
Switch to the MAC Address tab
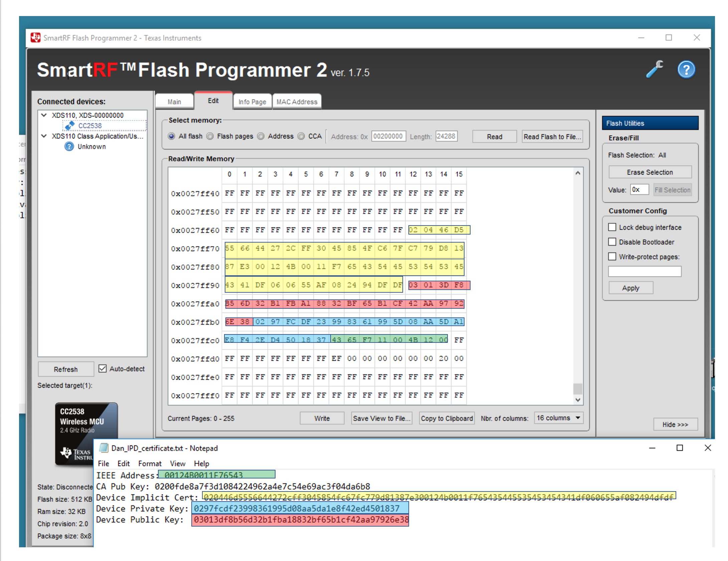tap(297, 102)
